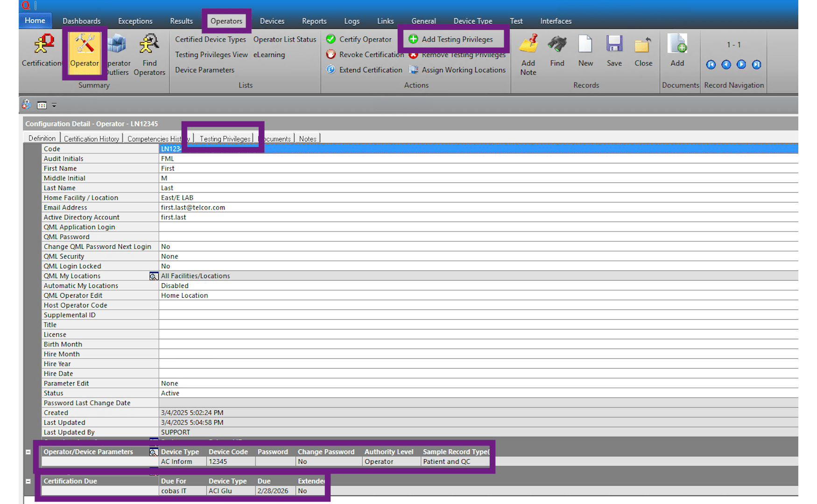Open the Certification History tab
The image size is (817, 504).
point(92,139)
